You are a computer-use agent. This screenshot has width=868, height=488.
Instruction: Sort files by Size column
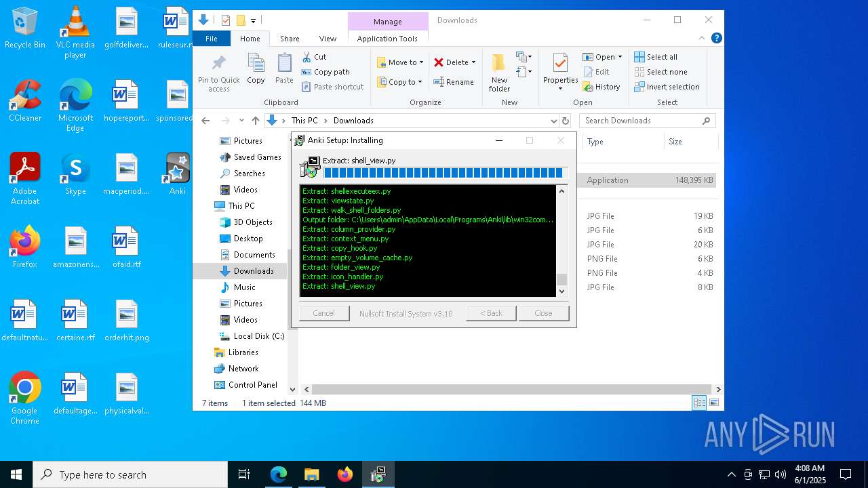[690, 142]
